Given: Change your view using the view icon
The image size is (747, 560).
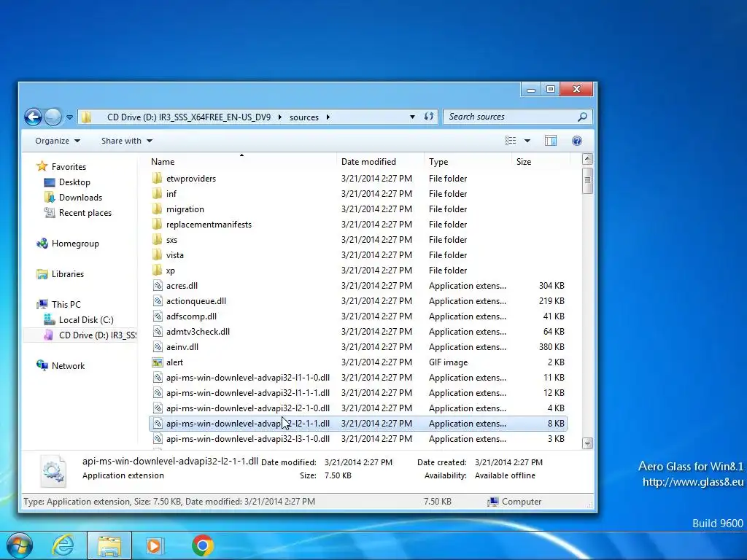Looking at the screenshot, I should (510, 141).
